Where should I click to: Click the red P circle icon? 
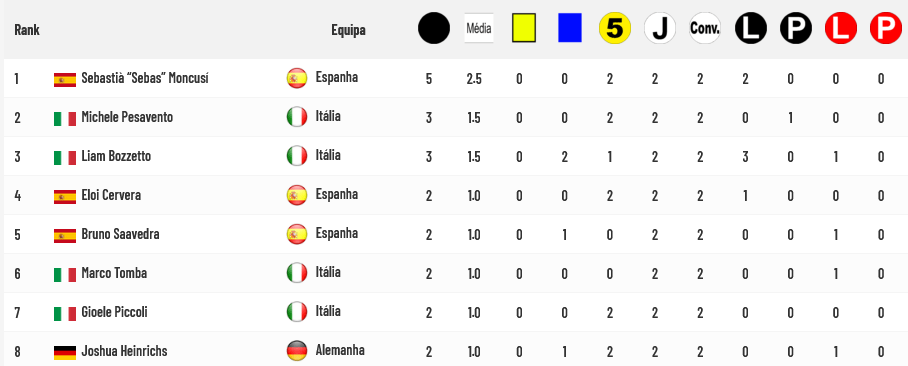click(886, 28)
